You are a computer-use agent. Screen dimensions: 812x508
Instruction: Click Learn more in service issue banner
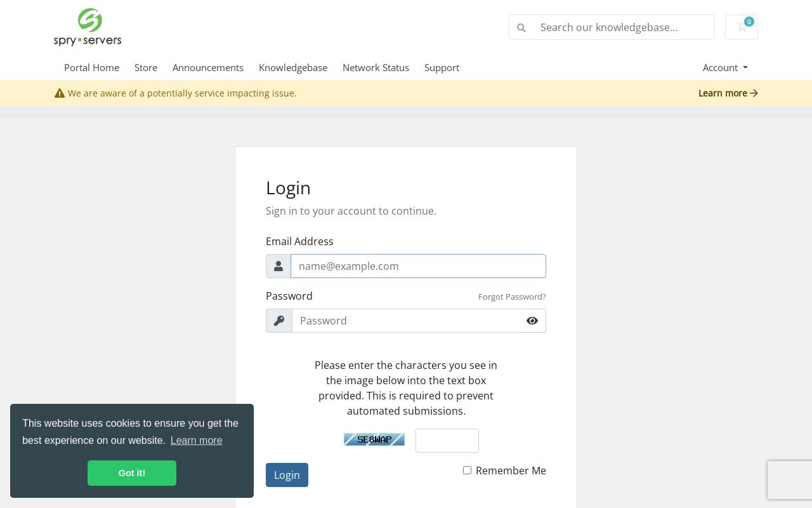coord(728,93)
